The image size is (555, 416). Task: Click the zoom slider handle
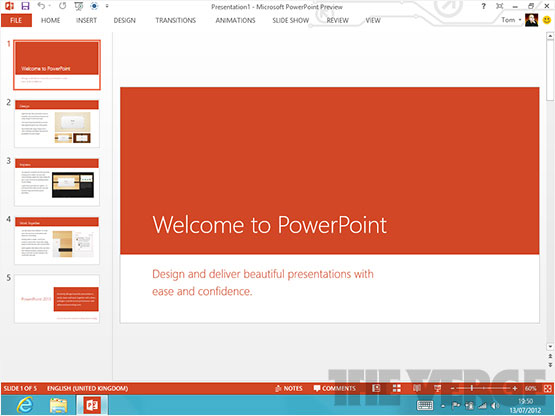pos(471,388)
